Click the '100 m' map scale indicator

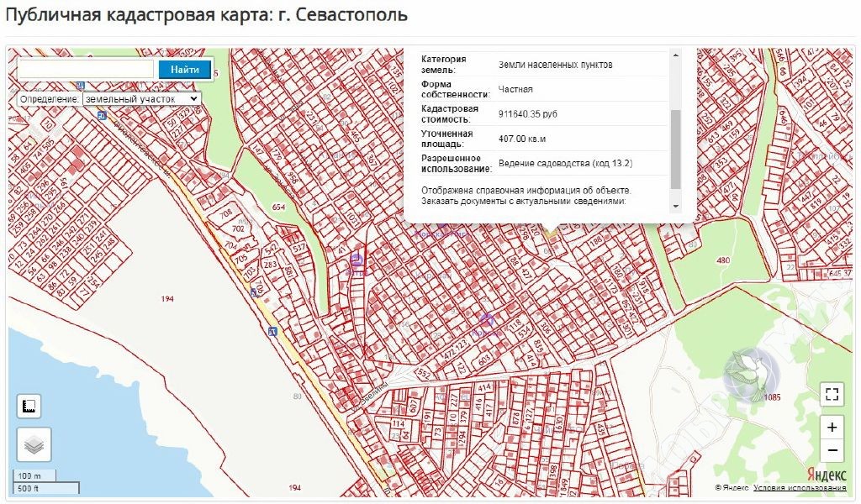pyautogui.click(x=34, y=475)
